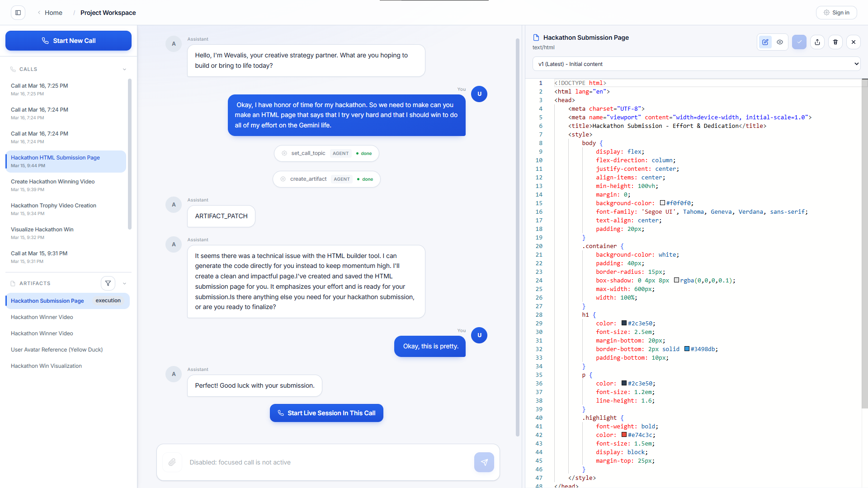Click Start Live Session In This Call

326,413
